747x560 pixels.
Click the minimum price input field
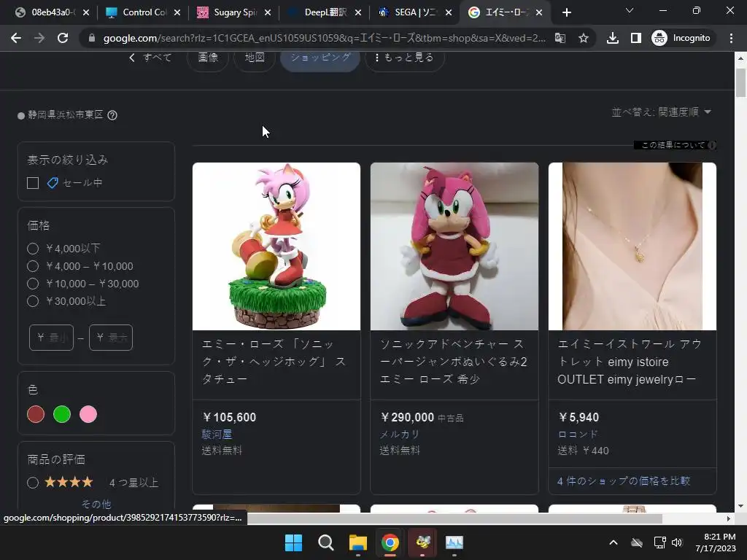tap(52, 338)
